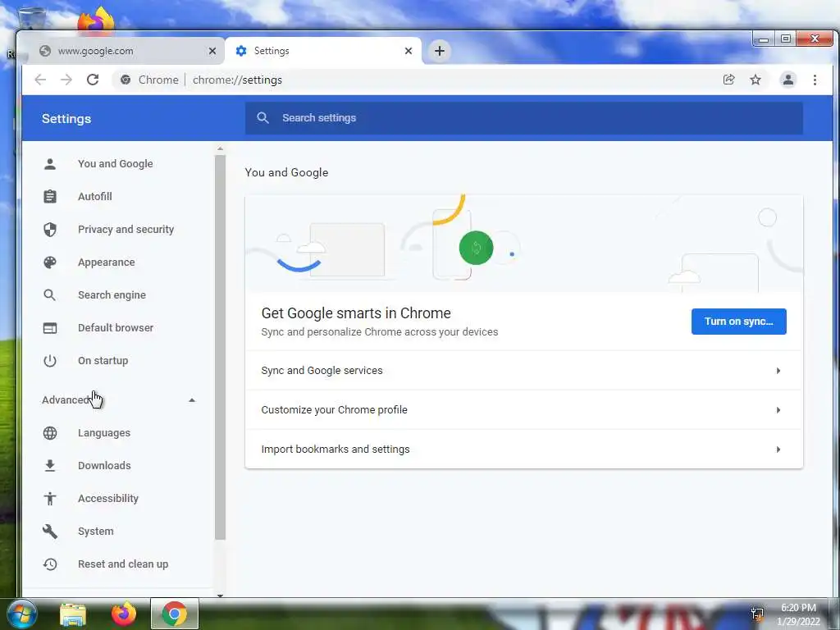This screenshot has height=630, width=840.
Task: Click the System wrench icon
Action: pyautogui.click(x=50, y=532)
